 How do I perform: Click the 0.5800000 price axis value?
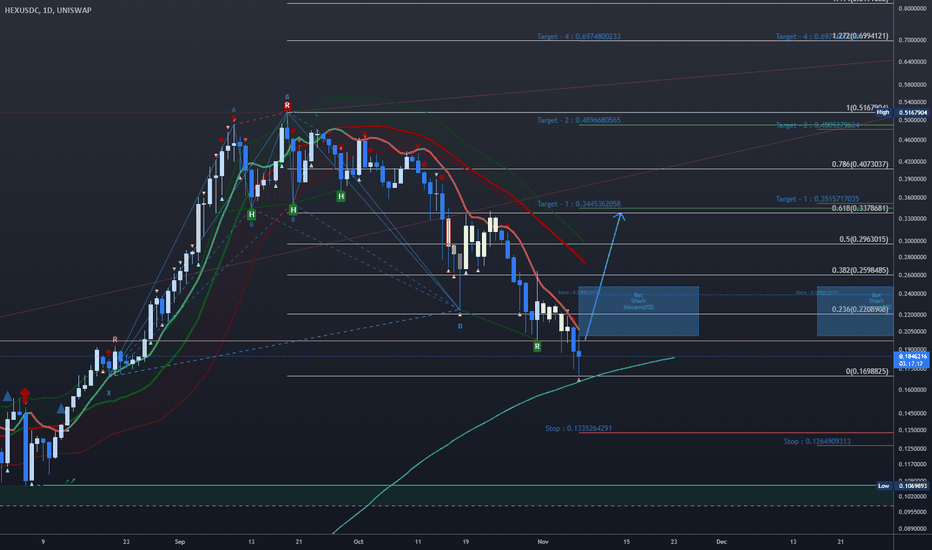pos(912,85)
